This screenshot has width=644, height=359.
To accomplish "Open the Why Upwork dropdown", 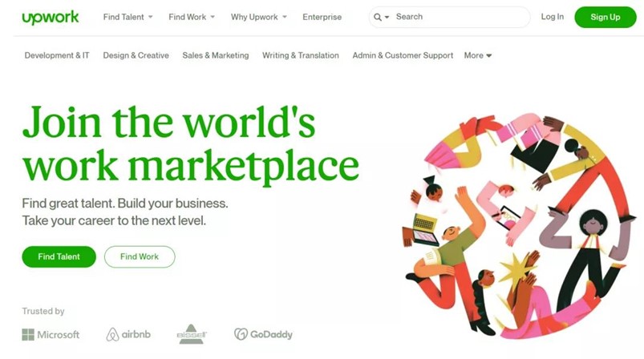I will tap(259, 18).
